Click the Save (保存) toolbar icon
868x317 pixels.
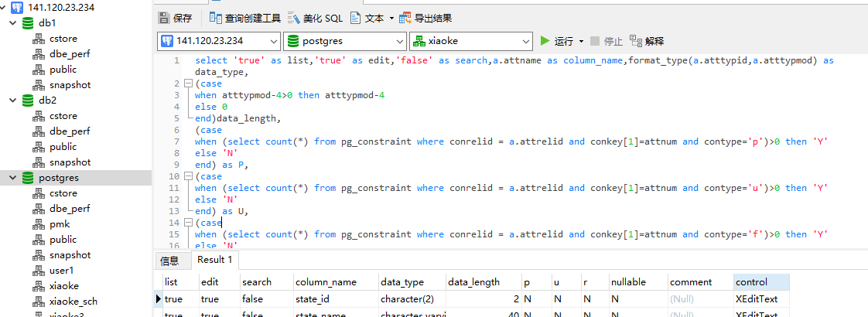[164, 18]
